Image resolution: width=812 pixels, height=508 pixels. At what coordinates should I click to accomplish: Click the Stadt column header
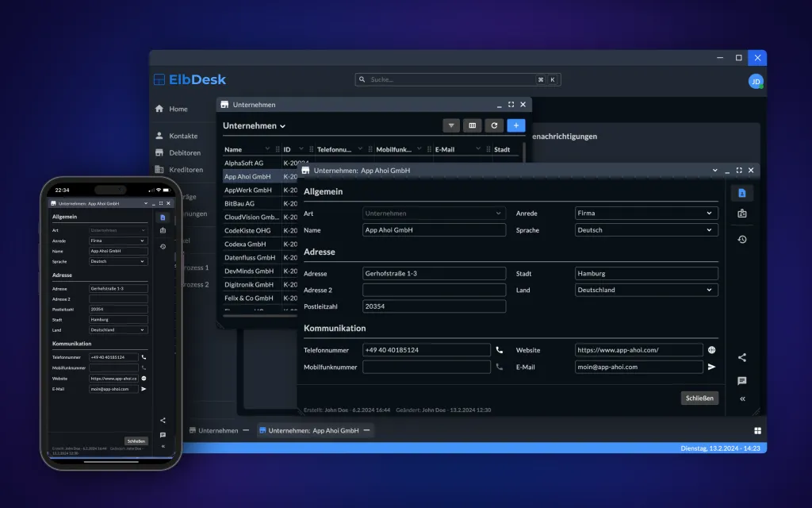(x=502, y=149)
